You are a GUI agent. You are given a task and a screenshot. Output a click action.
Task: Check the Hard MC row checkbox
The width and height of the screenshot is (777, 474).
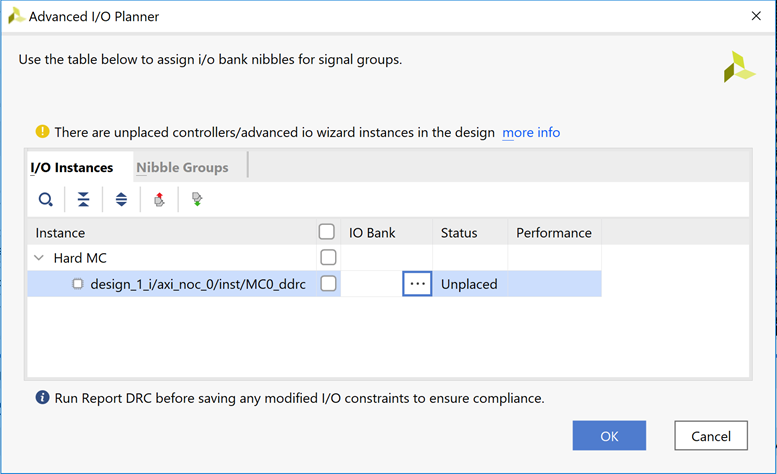327,258
